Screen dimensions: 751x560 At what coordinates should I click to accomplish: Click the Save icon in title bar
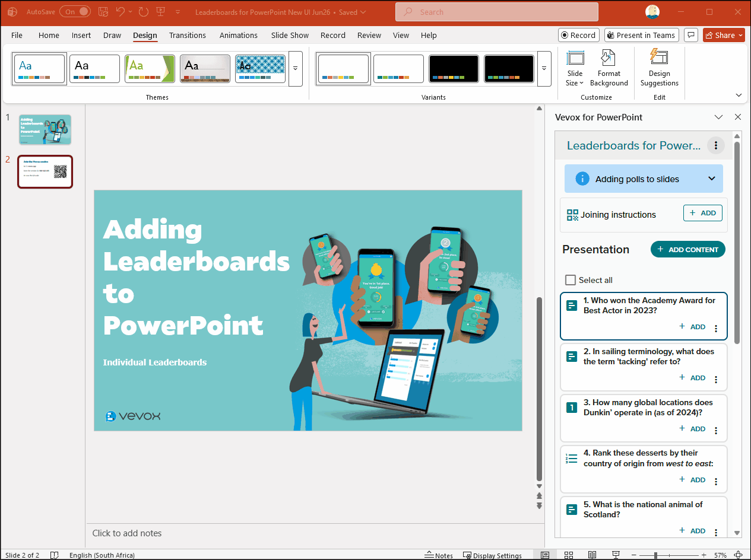point(103,12)
